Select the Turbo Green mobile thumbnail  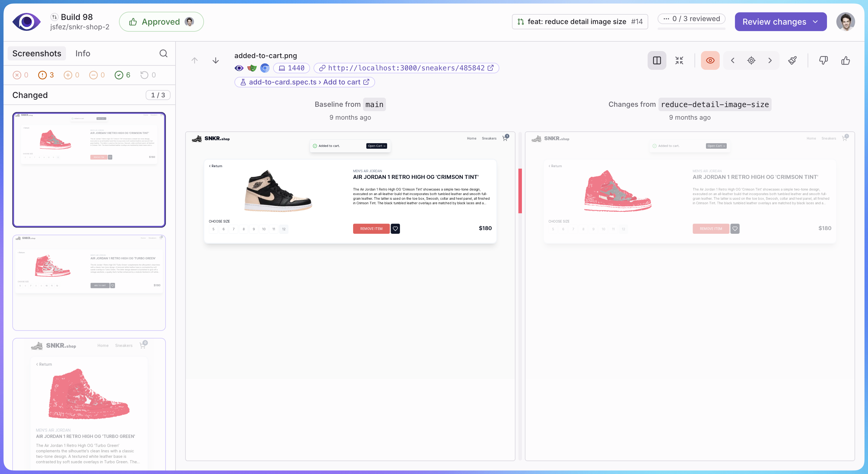pyautogui.click(x=89, y=404)
